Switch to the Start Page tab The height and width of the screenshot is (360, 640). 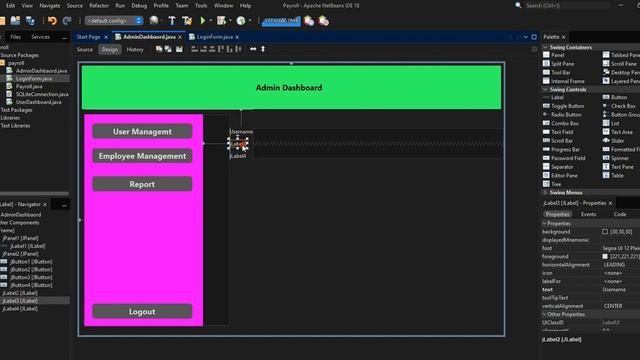click(88, 37)
